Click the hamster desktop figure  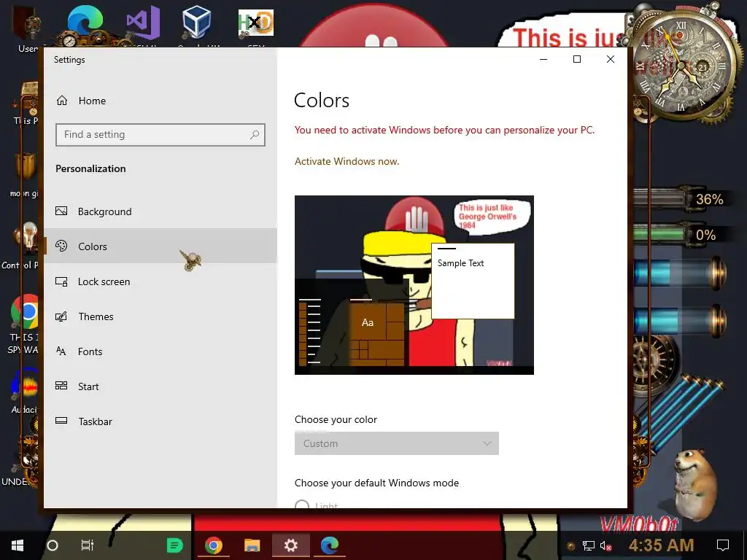click(695, 485)
